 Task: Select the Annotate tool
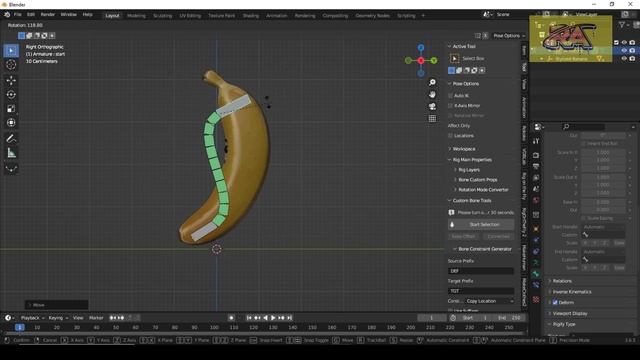[x=11, y=139]
